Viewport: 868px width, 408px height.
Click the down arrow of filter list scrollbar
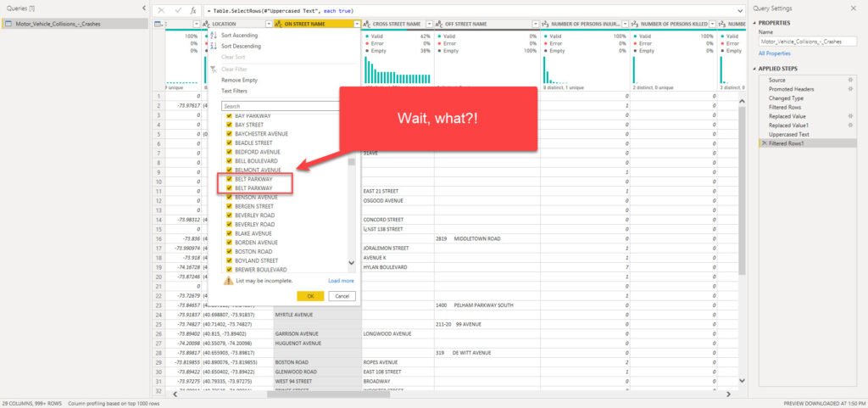click(351, 264)
